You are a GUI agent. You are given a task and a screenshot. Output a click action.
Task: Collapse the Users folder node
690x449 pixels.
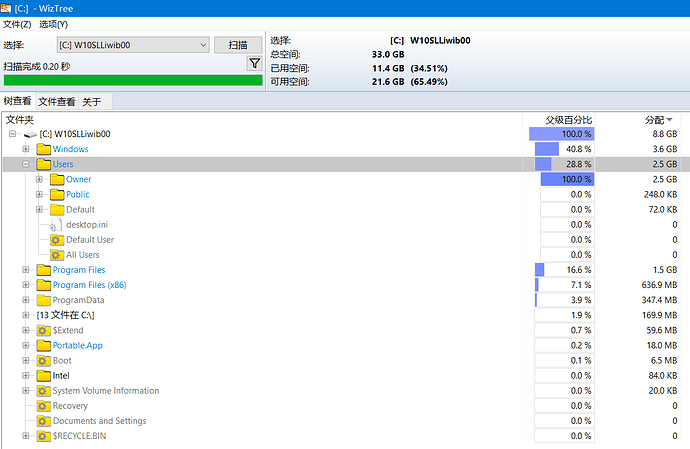[x=26, y=164]
